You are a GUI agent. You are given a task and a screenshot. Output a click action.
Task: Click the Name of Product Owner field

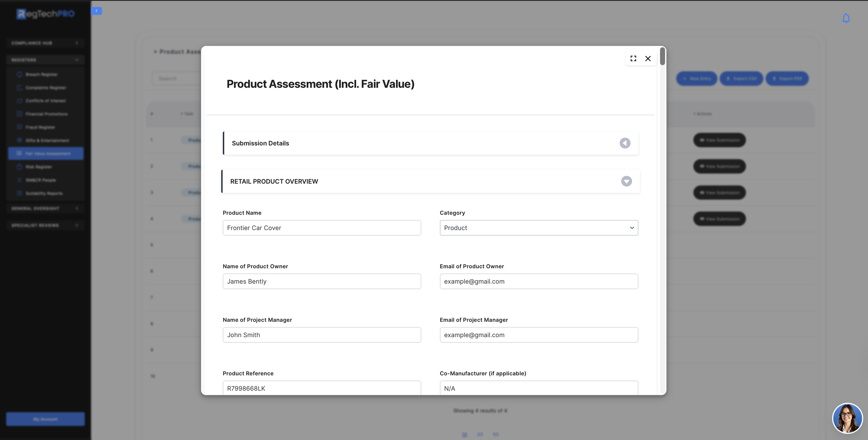point(322,282)
